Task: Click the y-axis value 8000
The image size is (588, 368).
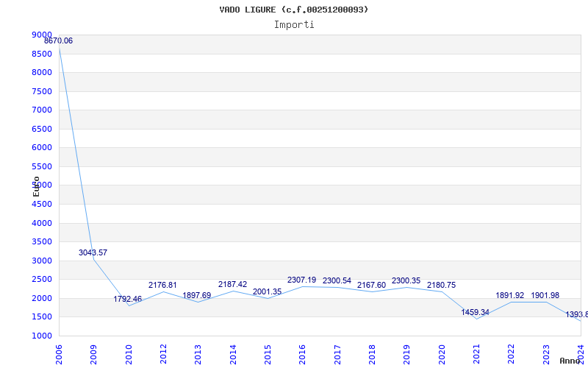Action: click(42, 72)
